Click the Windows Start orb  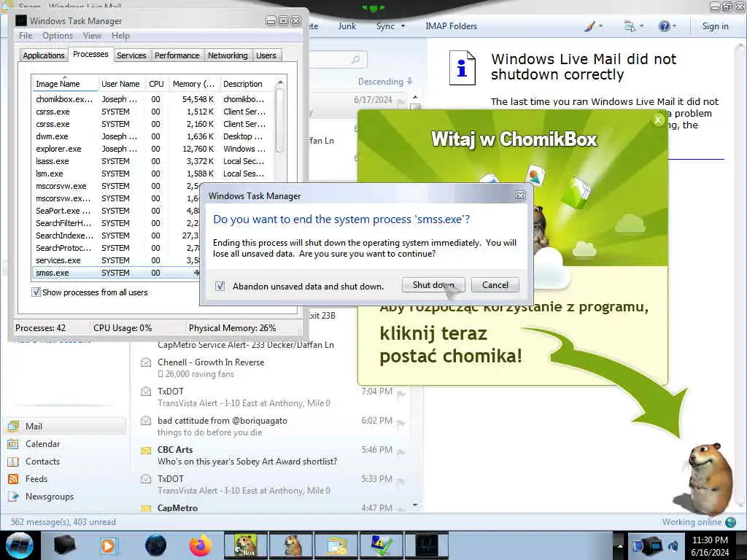click(19, 545)
